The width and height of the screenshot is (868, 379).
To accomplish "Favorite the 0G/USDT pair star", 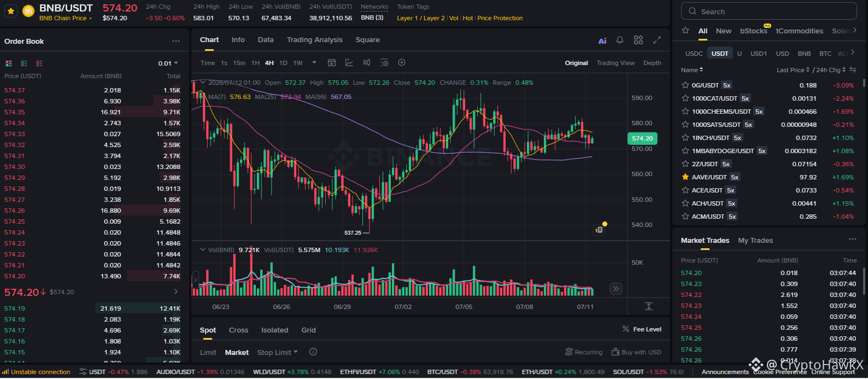I will coord(685,85).
